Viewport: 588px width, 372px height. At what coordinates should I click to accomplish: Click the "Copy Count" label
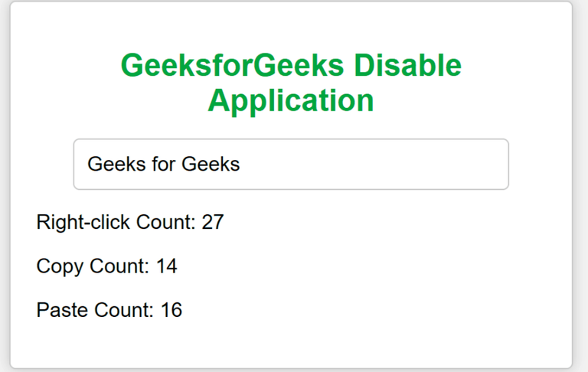(93, 266)
